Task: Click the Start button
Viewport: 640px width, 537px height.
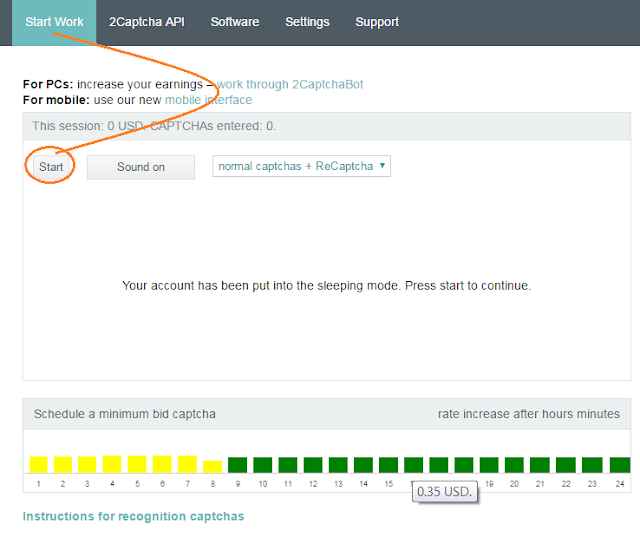Action: (x=51, y=167)
